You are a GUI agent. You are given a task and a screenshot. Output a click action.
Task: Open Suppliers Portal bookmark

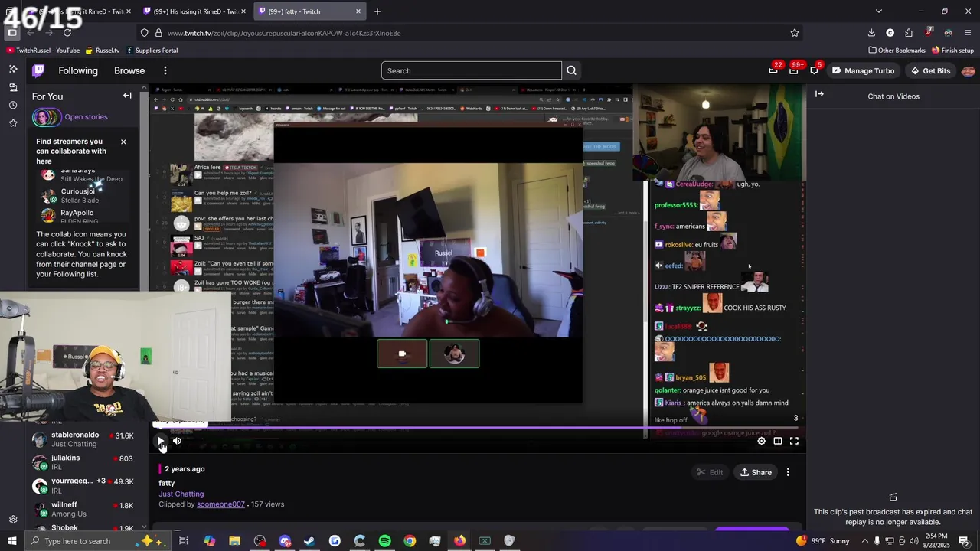(152, 51)
